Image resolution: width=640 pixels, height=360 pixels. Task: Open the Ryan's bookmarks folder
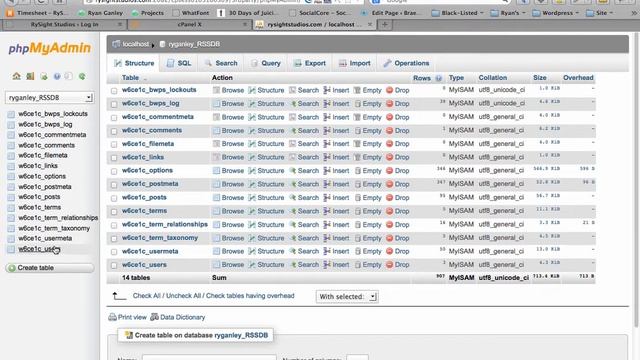508,13
